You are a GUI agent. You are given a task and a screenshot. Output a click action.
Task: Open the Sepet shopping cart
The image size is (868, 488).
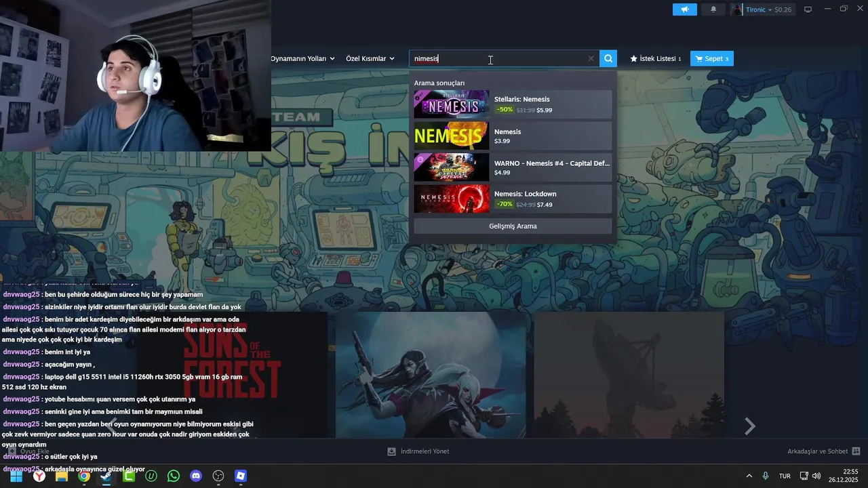712,58
